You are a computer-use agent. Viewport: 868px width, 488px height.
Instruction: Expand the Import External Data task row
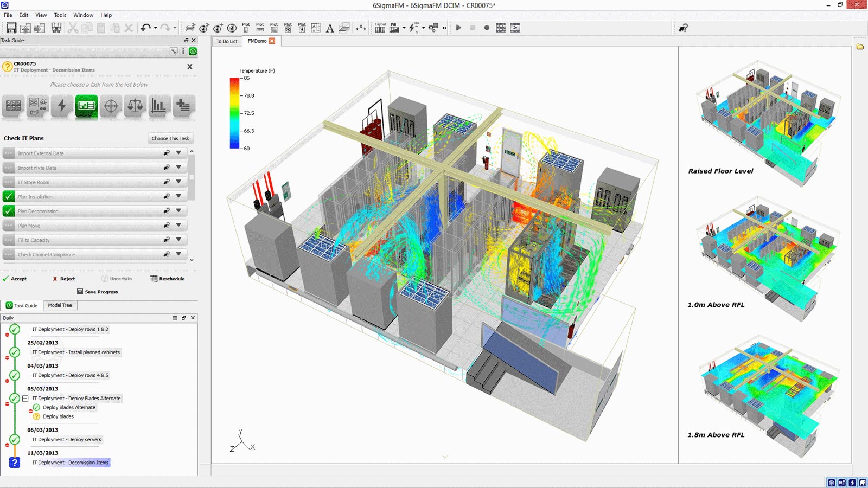click(x=178, y=153)
